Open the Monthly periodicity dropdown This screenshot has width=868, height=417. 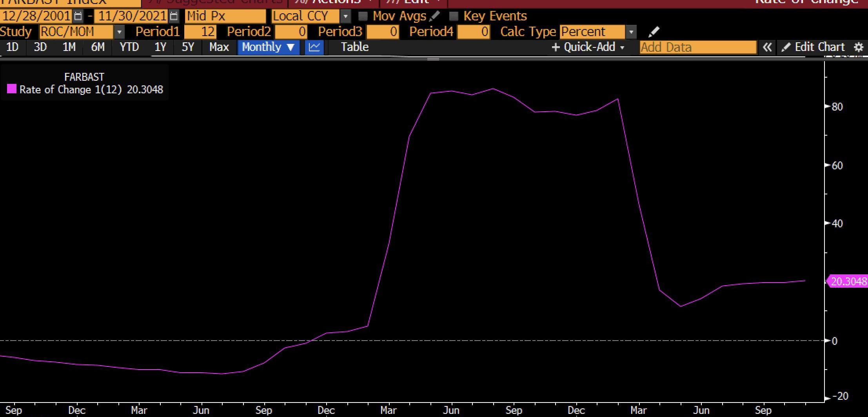(x=268, y=47)
